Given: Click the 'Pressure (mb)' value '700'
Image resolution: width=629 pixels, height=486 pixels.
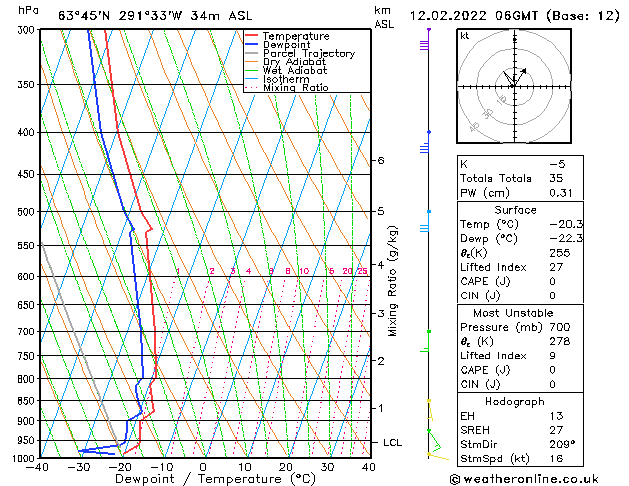Looking at the screenshot, I should tap(560, 327).
